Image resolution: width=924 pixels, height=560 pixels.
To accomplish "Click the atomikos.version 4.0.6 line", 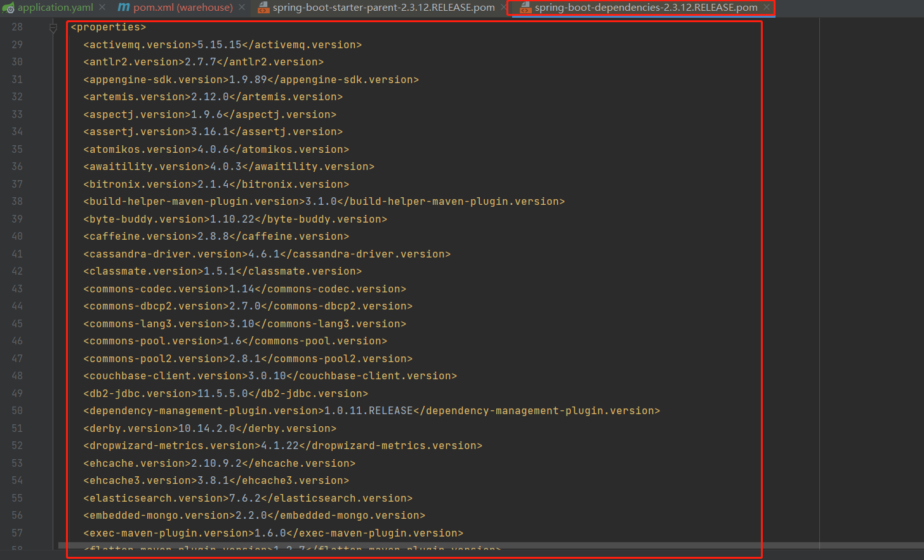I will [216, 150].
